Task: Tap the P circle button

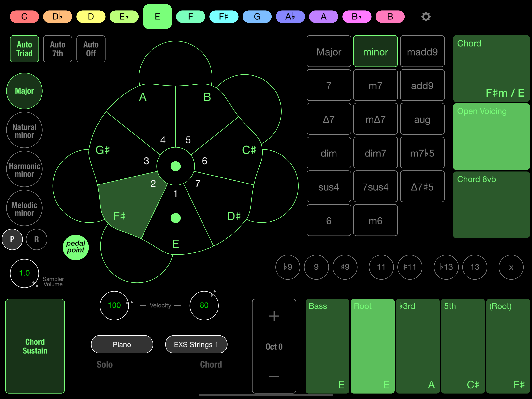Action: point(12,239)
